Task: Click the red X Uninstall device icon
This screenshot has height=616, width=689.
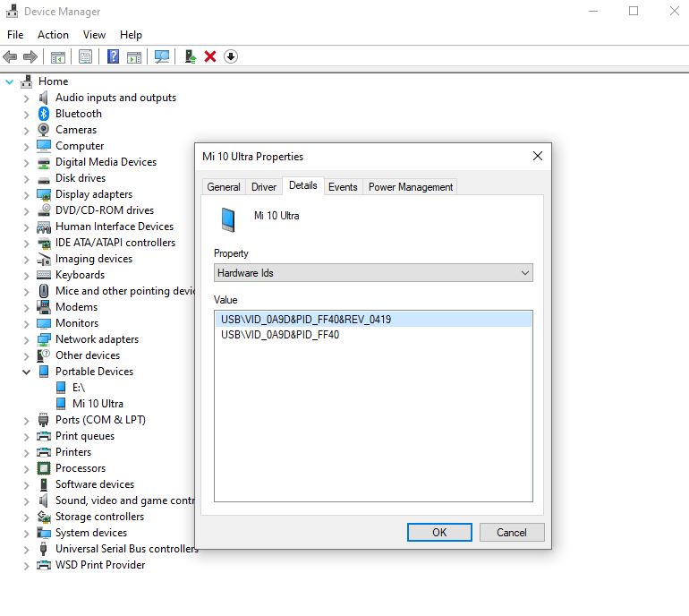Action: coord(210,56)
